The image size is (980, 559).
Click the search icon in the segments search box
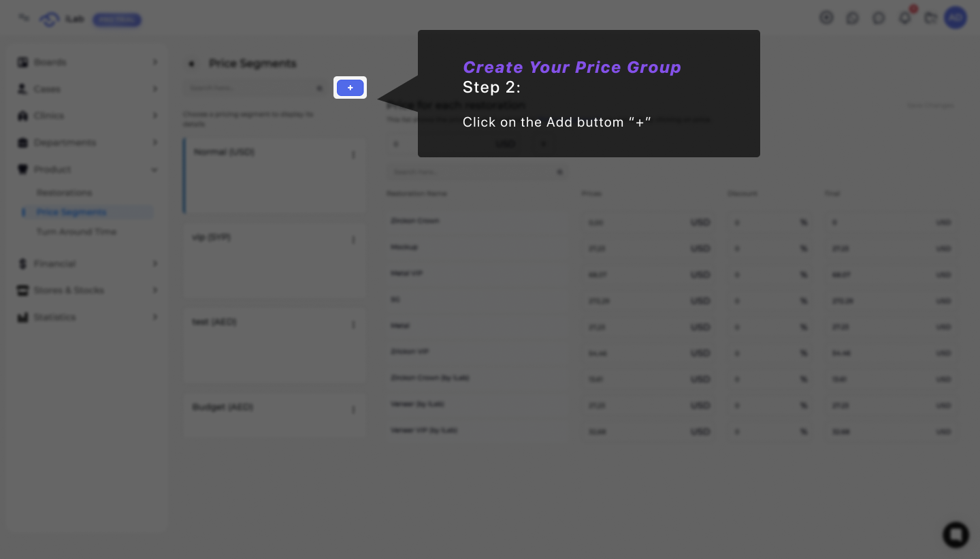tap(320, 89)
